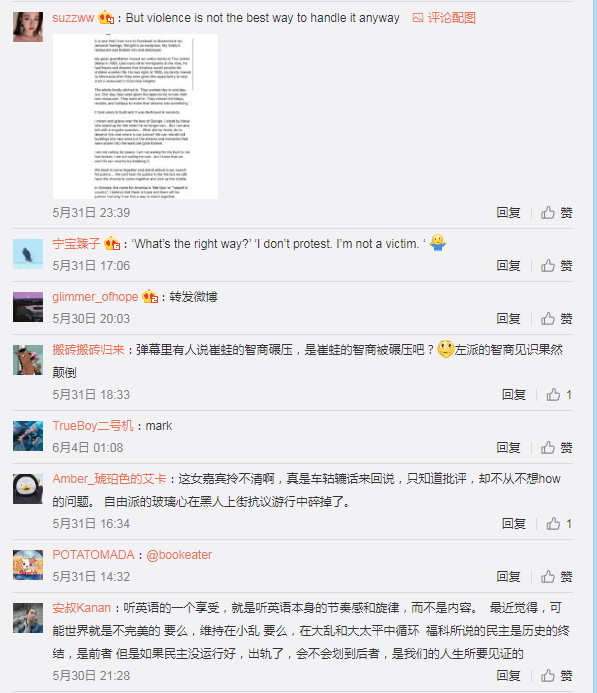The height and width of the screenshot is (693, 597).
Task: Open suzzww's attached text image thumbnail
Action: coord(135,116)
